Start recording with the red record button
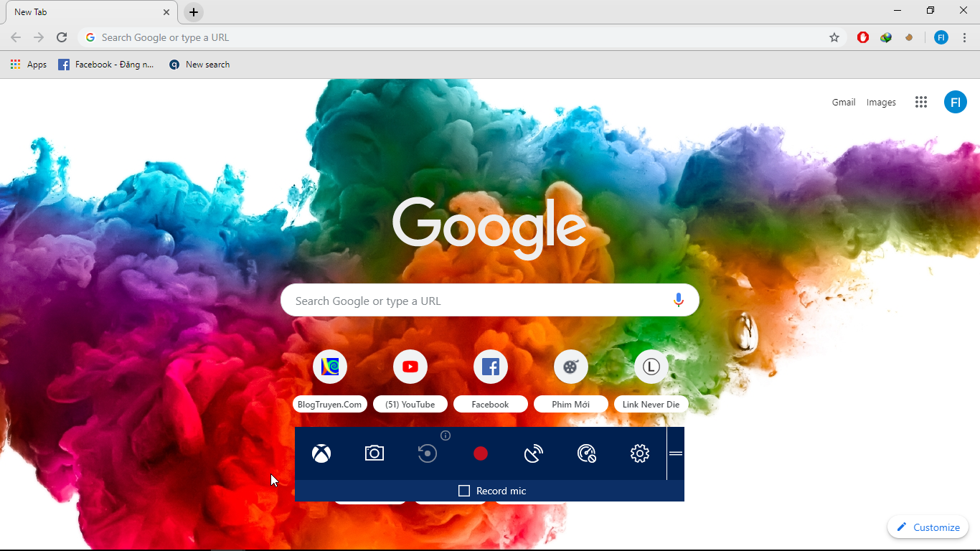Viewport: 980px width, 551px height. 480,453
